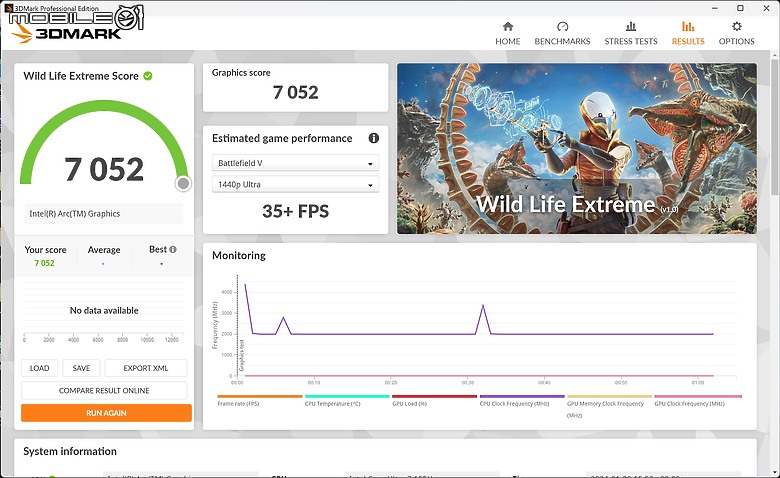Click the 35+ FPS estimate
The image size is (780, 478).
coord(295,211)
